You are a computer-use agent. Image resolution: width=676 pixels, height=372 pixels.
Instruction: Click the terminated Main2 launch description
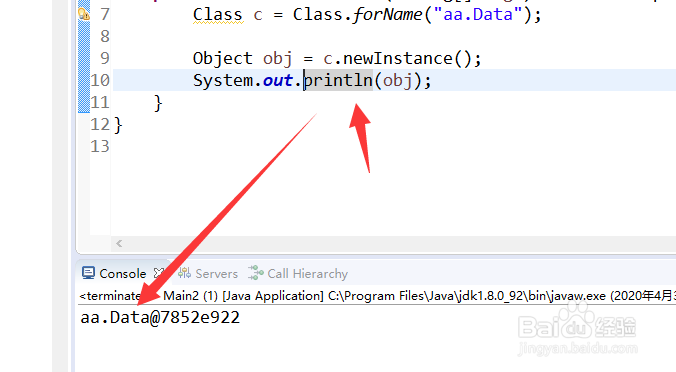pos(377,296)
